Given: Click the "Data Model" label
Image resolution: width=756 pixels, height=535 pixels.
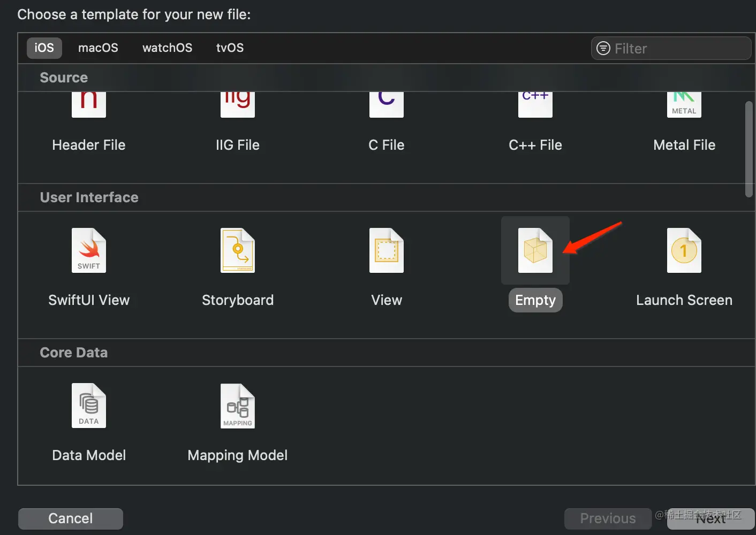Looking at the screenshot, I should (89, 455).
